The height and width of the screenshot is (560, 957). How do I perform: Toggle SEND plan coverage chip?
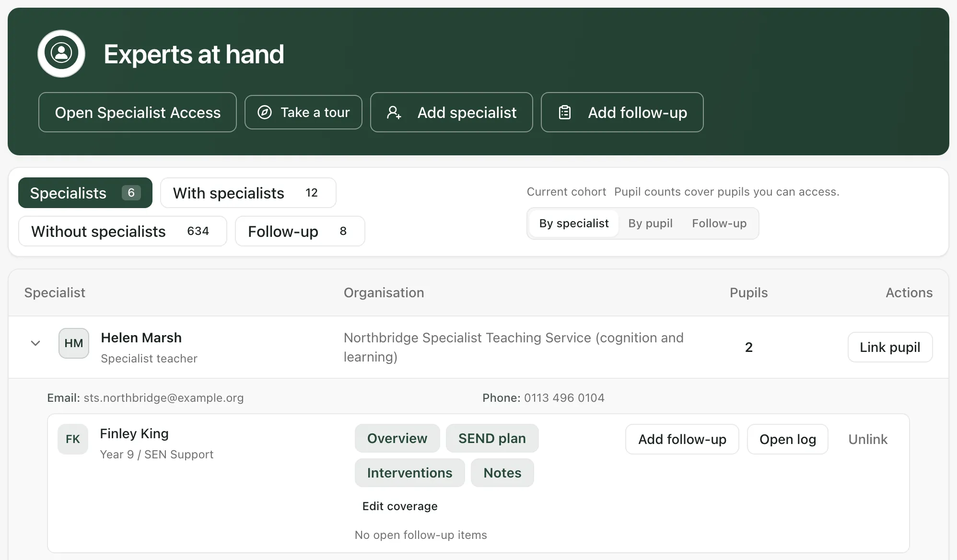[492, 438]
